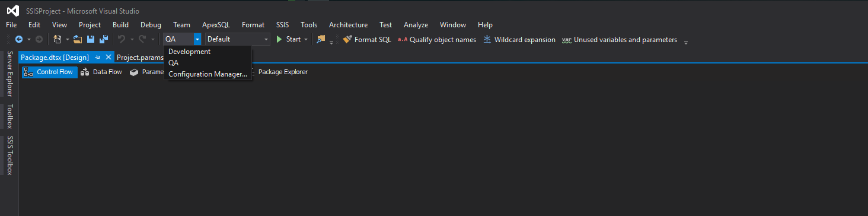
Task: Choose Configuration Manager... in the dropdown list
Action: point(208,74)
